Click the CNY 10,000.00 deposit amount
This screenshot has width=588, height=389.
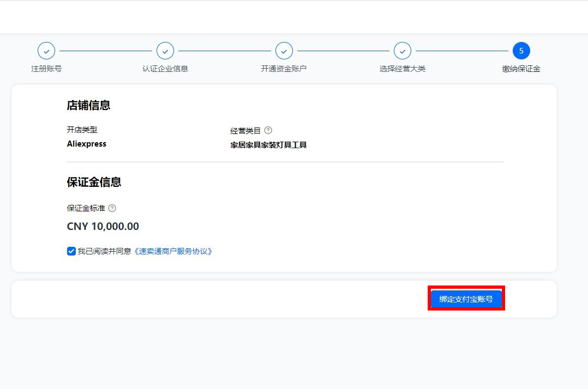103,227
